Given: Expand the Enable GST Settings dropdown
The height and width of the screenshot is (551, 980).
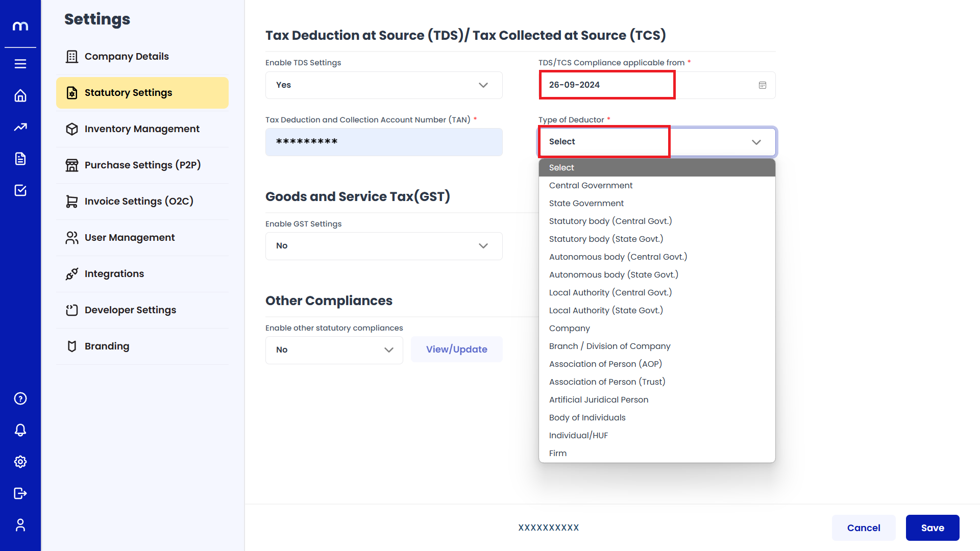Looking at the screenshot, I should [x=383, y=246].
